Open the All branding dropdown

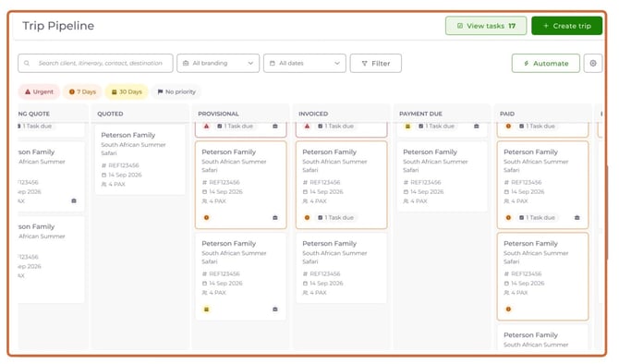pos(218,63)
